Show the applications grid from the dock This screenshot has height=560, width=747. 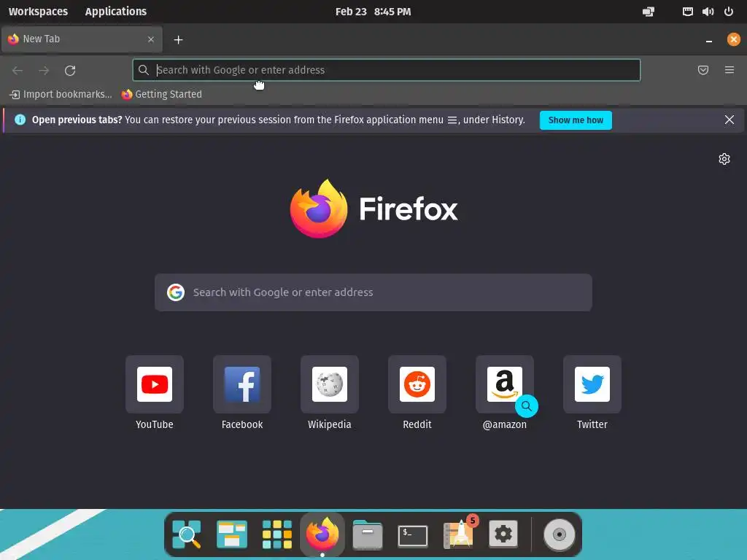(276, 534)
